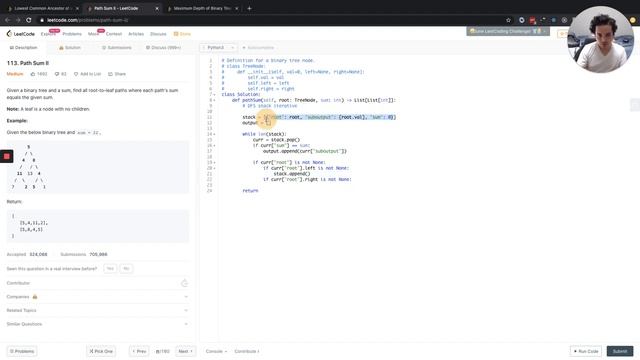This screenshot has width=640, height=360.
Task: Click the thumbs-up like icon
Action: (x=33, y=74)
